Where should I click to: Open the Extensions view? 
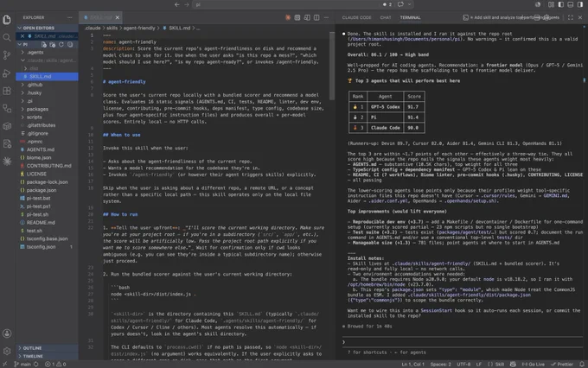click(7, 91)
